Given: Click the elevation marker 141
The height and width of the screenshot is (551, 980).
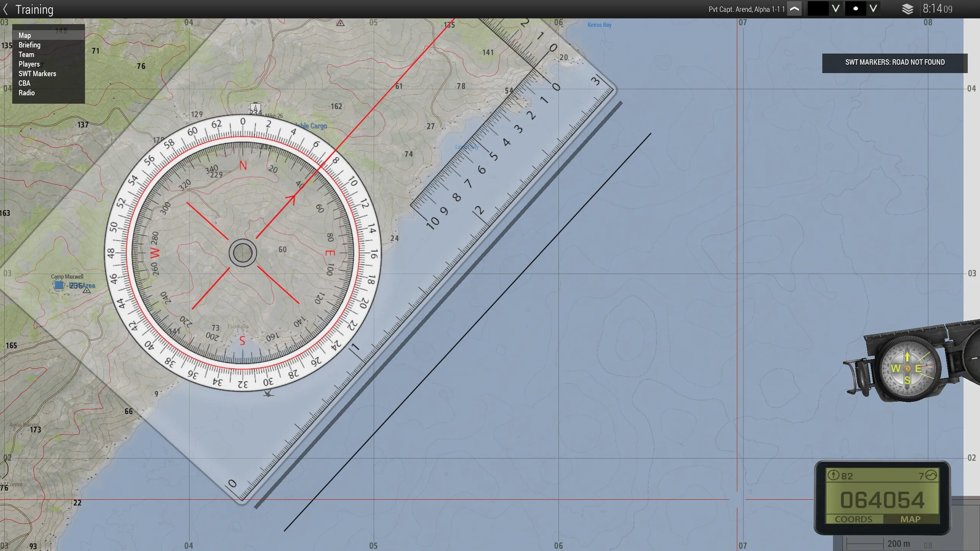Looking at the screenshot, I should [x=488, y=52].
